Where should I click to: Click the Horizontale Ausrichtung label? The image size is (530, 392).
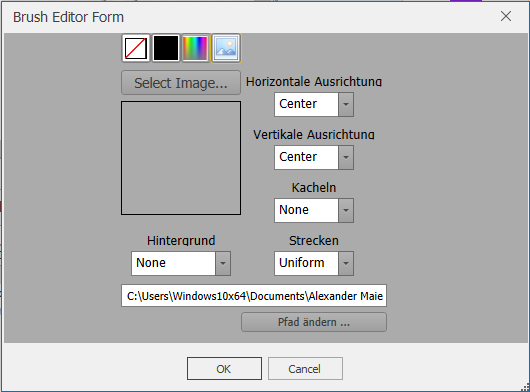[x=314, y=81]
